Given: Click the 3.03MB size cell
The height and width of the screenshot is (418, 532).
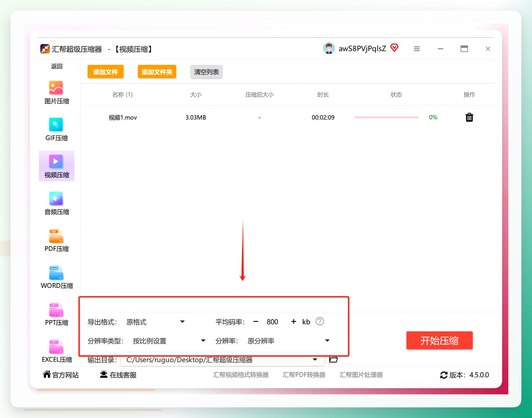Looking at the screenshot, I should point(196,117).
